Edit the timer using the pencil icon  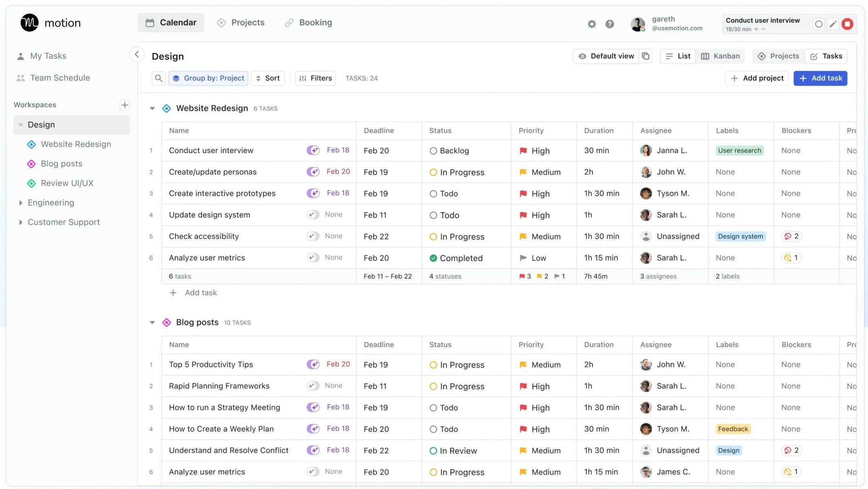(x=833, y=24)
